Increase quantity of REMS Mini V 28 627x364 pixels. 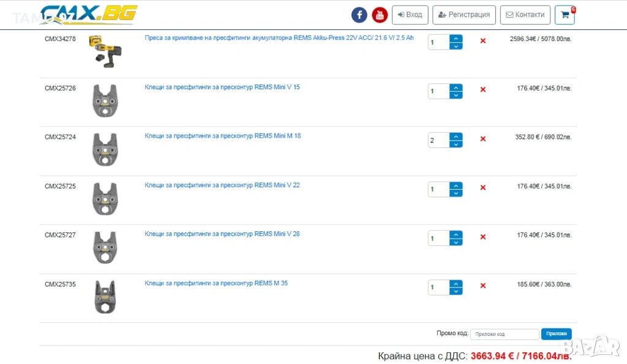pyautogui.click(x=456, y=234)
